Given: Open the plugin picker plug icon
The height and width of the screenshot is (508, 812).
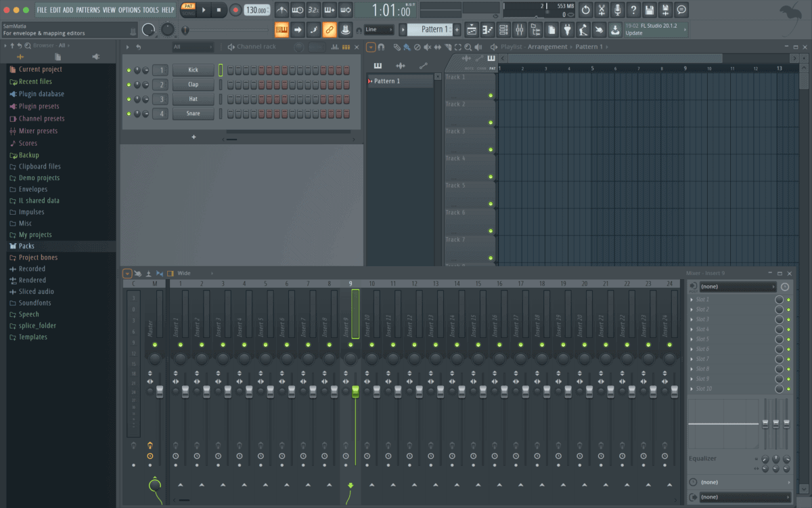Looking at the screenshot, I should point(567,30).
